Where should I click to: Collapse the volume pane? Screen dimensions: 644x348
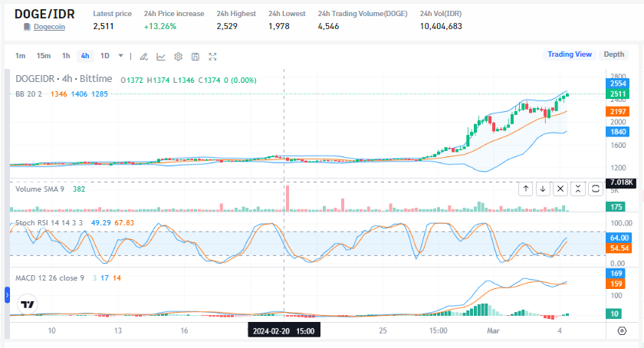point(577,189)
